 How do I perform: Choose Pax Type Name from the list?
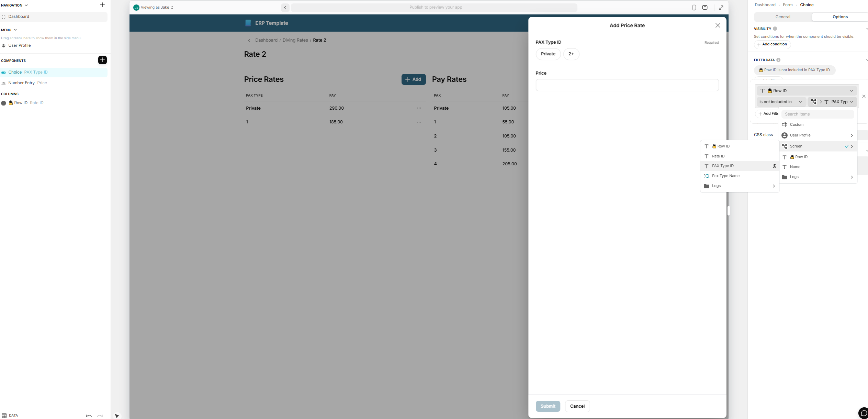pos(725,176)
